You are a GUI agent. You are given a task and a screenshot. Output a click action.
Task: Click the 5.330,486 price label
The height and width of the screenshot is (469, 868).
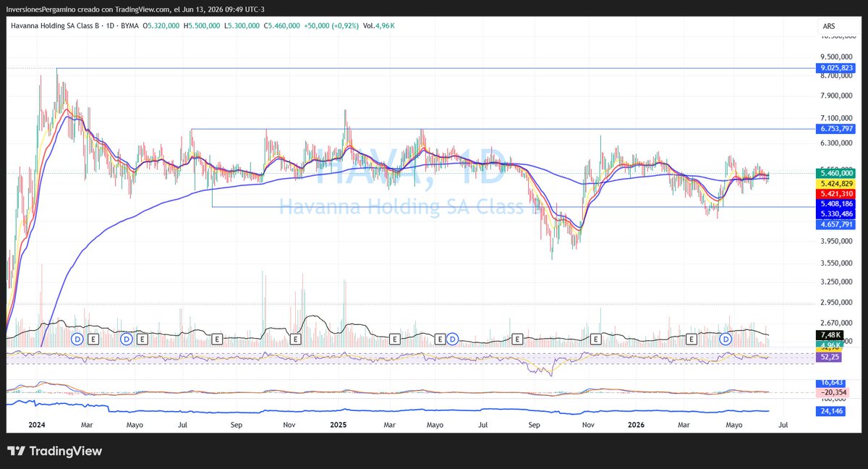coord(836,214)
